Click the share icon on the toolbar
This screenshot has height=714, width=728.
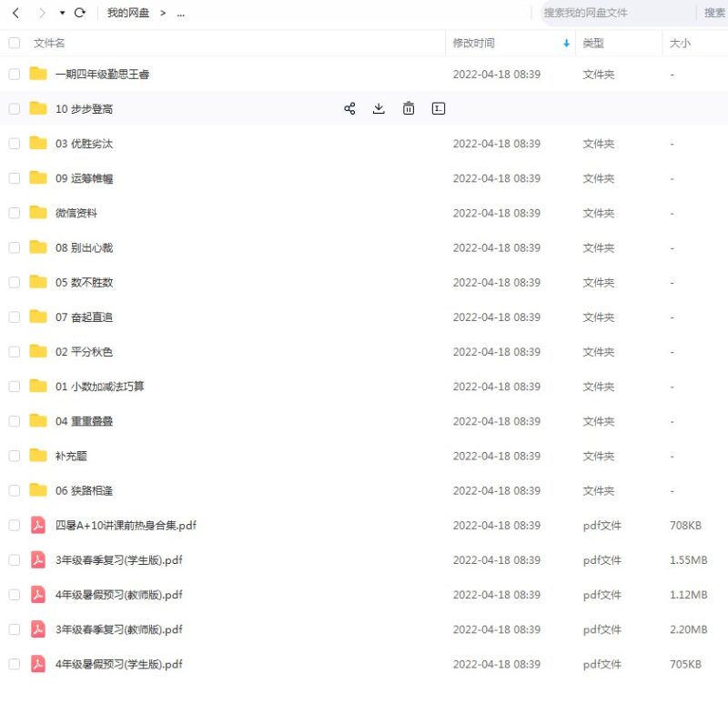coord(349,108)
